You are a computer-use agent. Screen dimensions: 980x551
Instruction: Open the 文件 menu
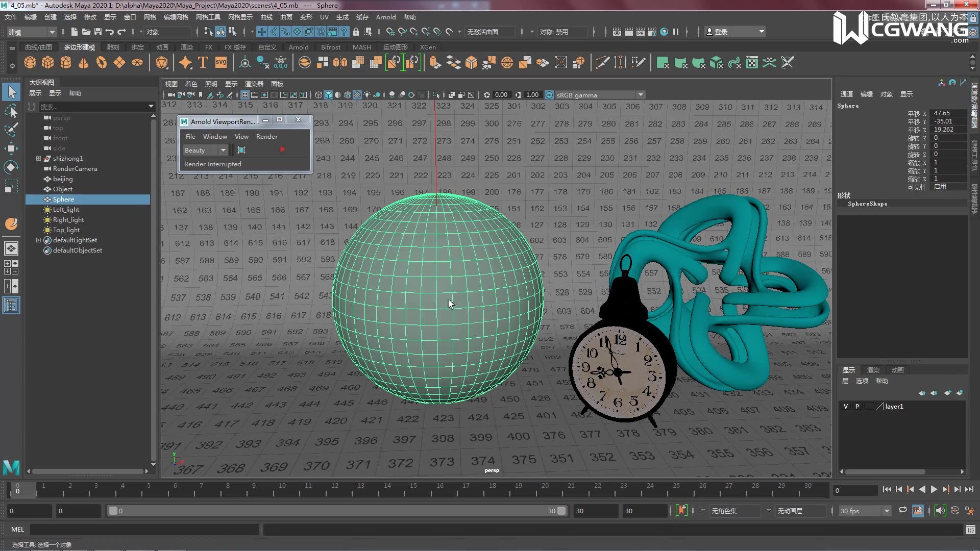11,17
